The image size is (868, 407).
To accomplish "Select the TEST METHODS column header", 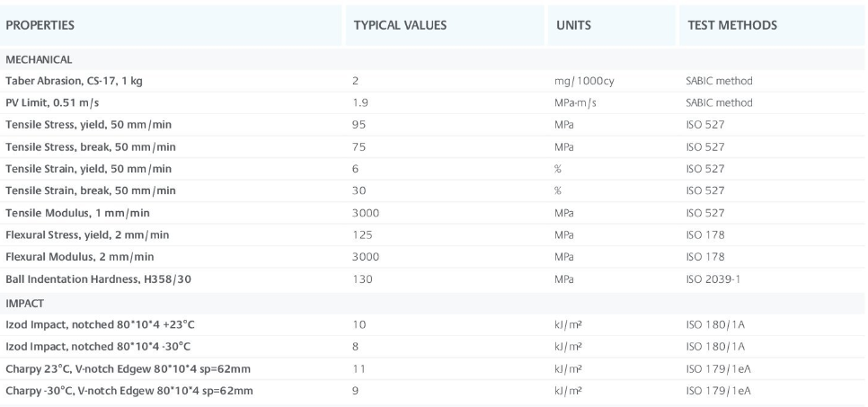I will (731, 25).
